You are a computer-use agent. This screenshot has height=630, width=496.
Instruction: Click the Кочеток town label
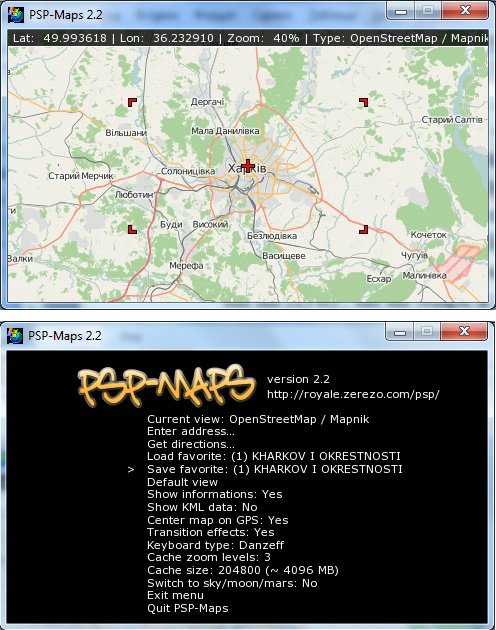(428, 235)
